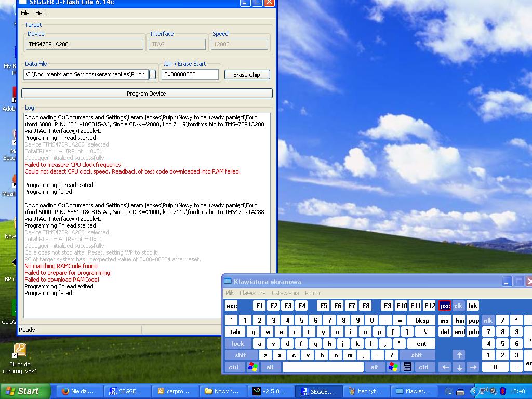Click the Device field showing TMS470R1A288
Screen dimensions: 532x399
tap(85, 44)
